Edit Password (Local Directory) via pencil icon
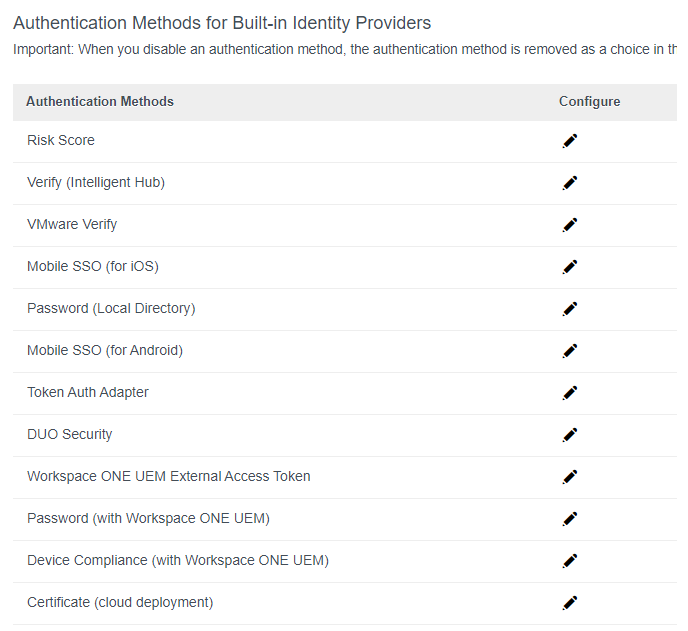Viewport: 688px width, 631px height. (x=570, y=309)
